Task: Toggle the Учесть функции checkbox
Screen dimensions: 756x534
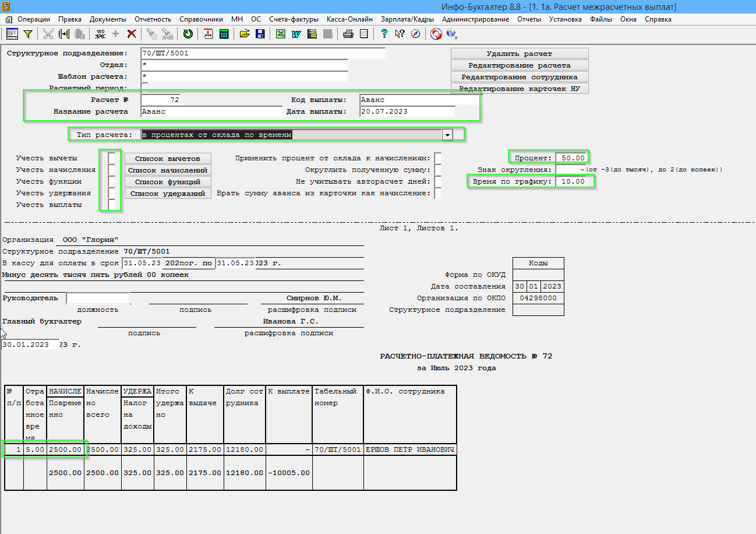Action: pyautogui.click(x=112, y=181)
